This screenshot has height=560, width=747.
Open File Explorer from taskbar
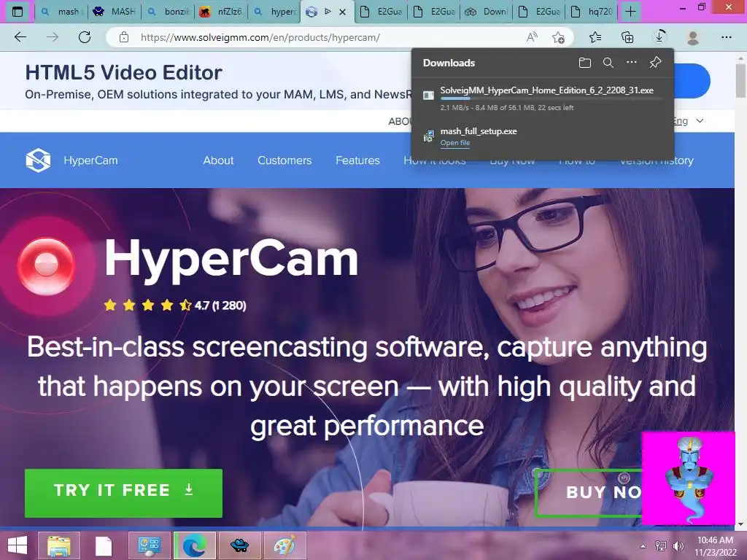60,545
